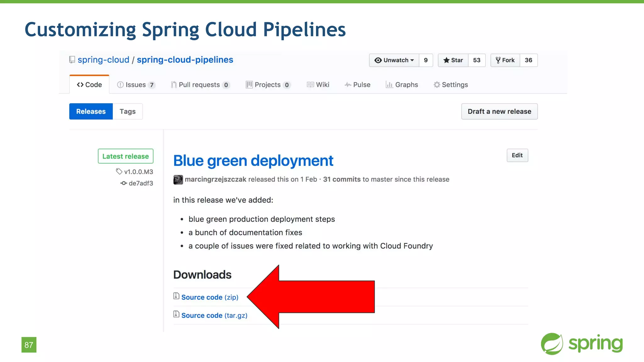This screenshot has width=644, height=362.
Task: Click the Downloads heading
Action: (x=202, y=275)
